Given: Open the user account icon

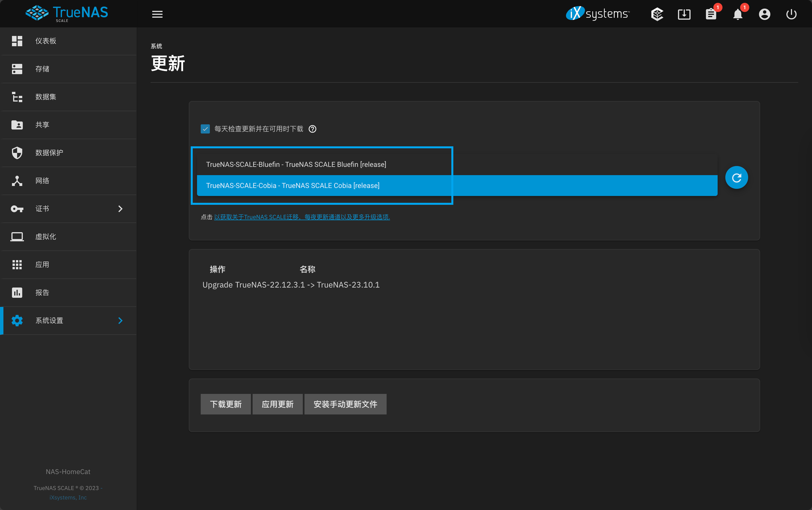Looking at the screenshot, I should pos(764,14).
